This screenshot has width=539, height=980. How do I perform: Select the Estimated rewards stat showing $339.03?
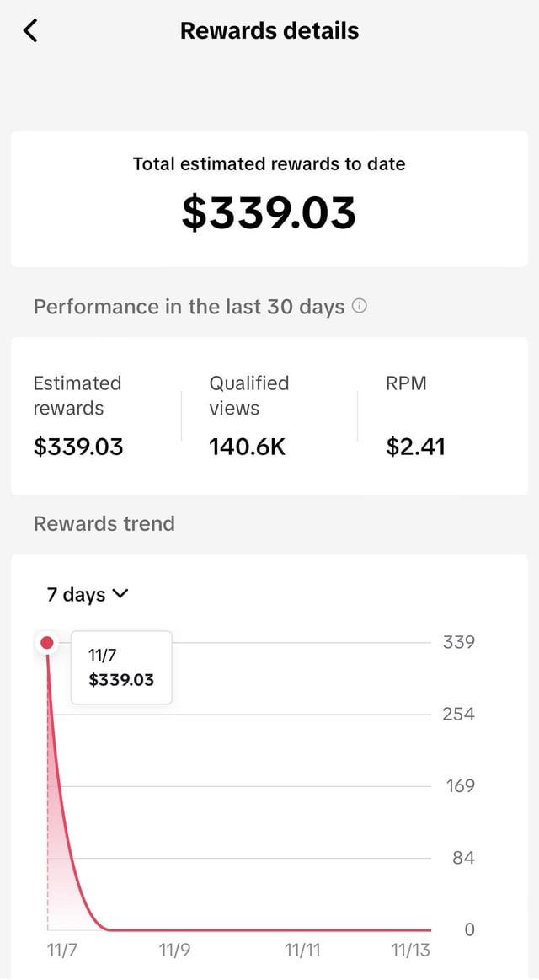(78, 447)
